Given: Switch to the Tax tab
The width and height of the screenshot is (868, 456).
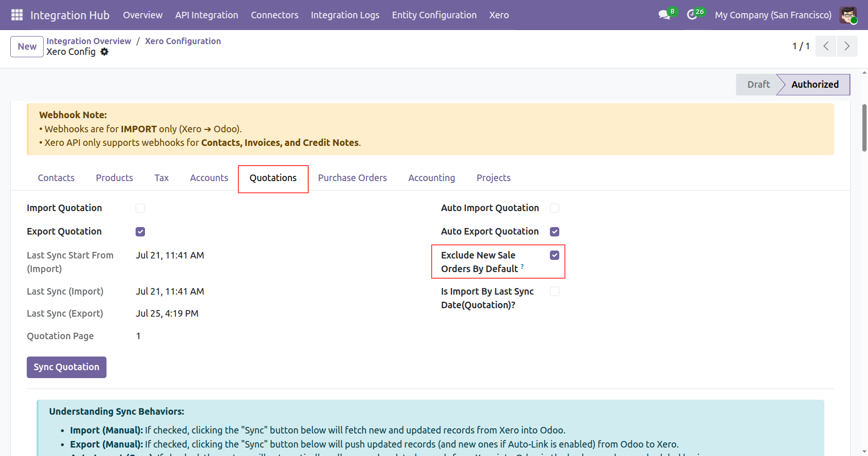Looking at the screenshot, I should [161, 178].
